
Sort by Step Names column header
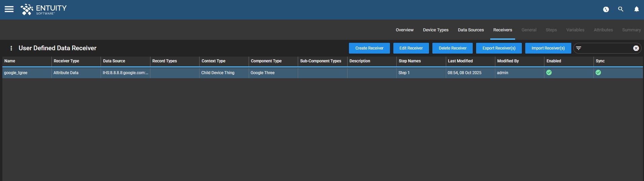coord(421,61)
